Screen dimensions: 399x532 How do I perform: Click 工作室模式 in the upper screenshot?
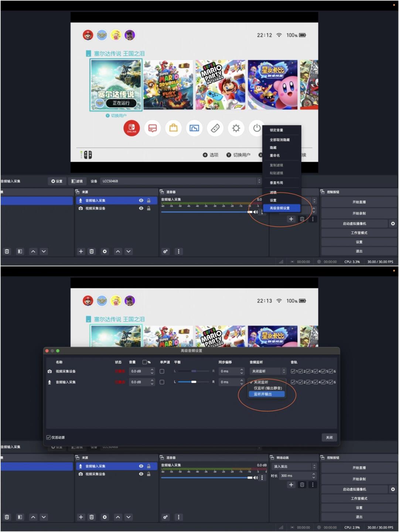coord(359,233)
